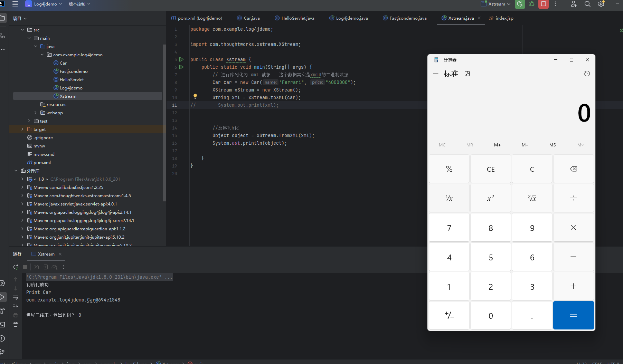Clear all console output trash icon

(x=16, y=324)
